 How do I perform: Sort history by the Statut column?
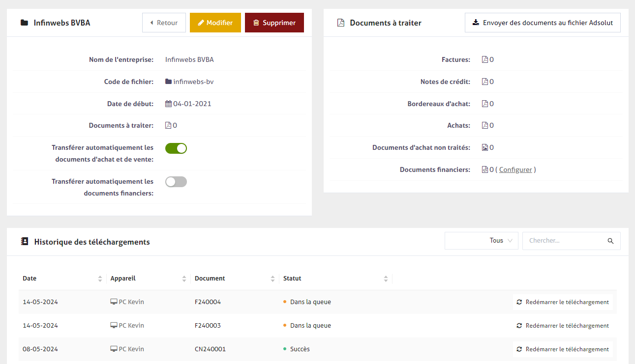pos(292,279)
